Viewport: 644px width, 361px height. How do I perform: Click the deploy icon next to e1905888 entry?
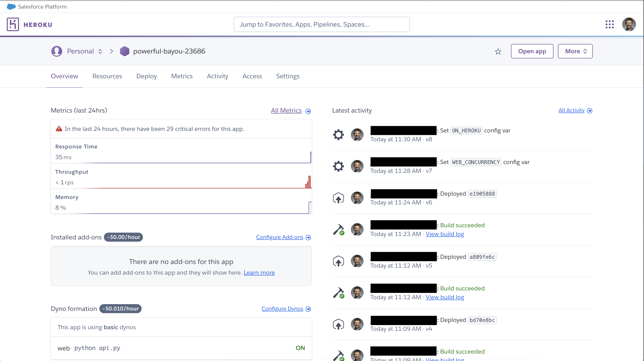coord(338,198)
